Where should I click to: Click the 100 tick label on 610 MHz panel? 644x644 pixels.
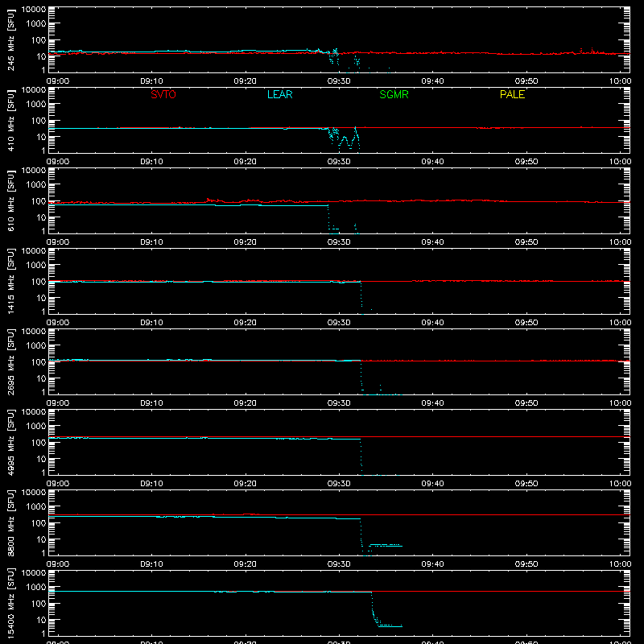[x=39, y=201]
